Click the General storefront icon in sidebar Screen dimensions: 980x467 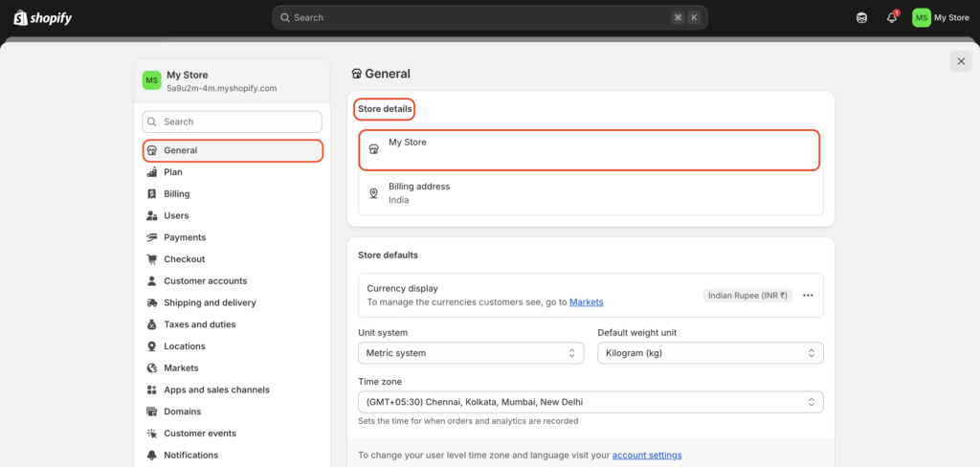(151, 150)
